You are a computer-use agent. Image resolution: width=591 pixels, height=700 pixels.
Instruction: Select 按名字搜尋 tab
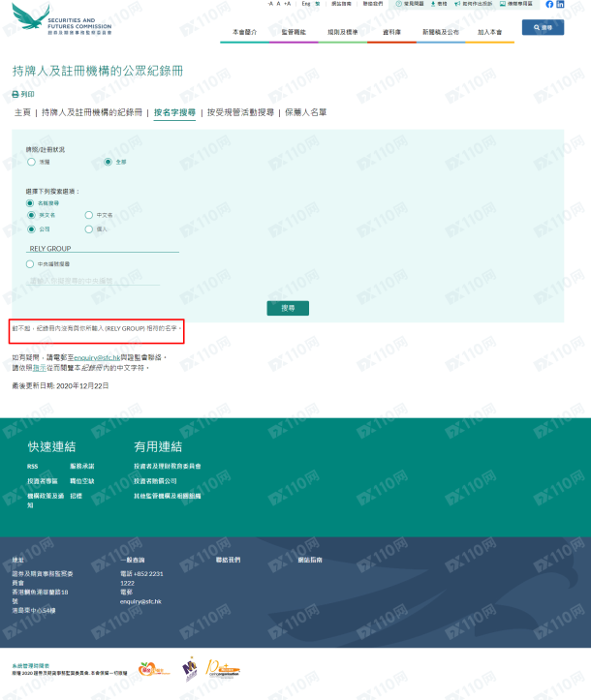click(x=174, y=112)
